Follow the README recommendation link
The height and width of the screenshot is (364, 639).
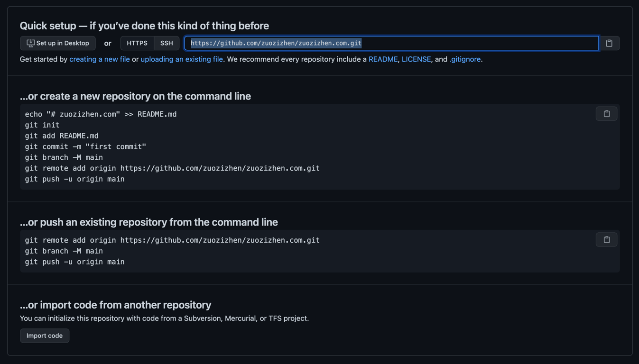tap(383, 59)
